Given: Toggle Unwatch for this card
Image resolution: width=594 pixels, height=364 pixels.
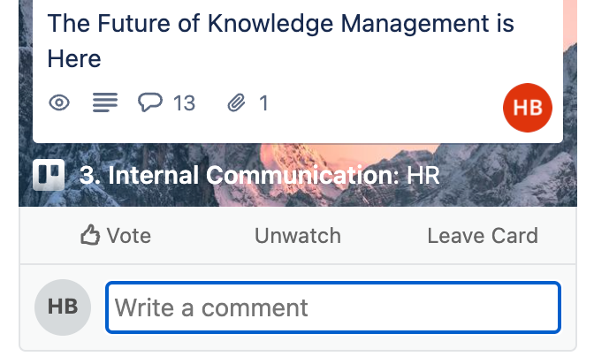Looking at the screenshot, I should coord(298,236).
